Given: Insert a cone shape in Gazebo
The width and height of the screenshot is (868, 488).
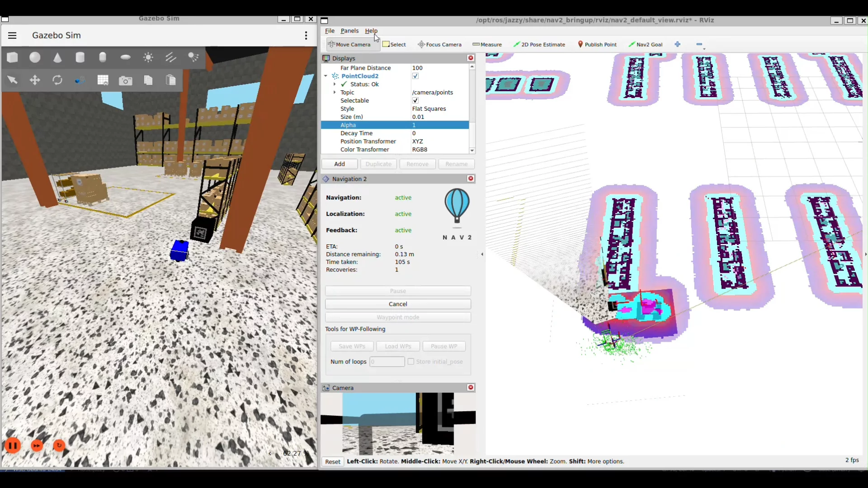Looking at the screenshot, I should pos(57,57).
